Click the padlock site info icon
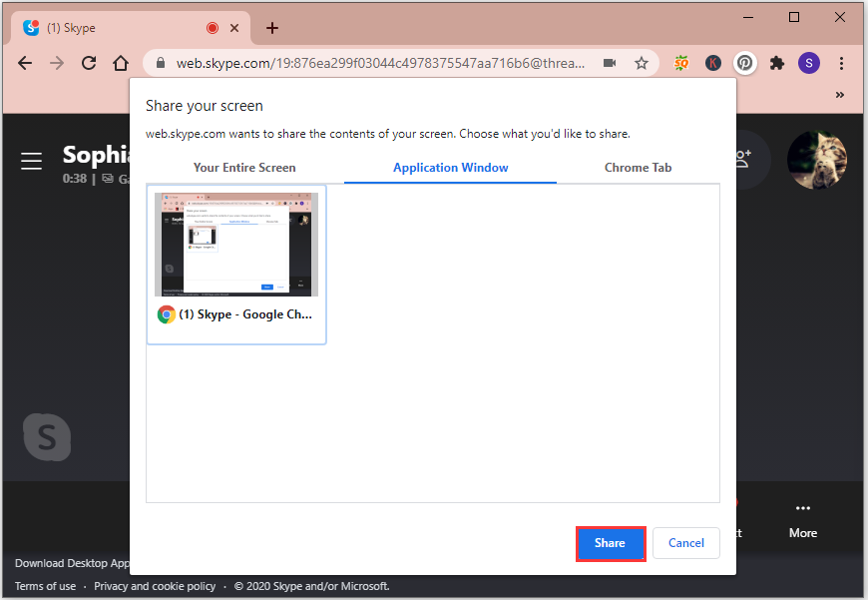 click(x=161, y=63)
